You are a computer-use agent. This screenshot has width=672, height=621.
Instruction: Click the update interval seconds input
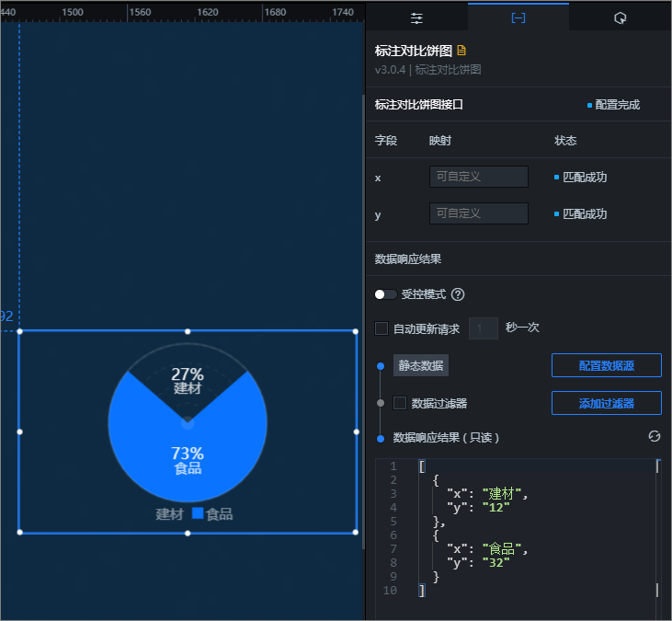(x=484, y=328)
